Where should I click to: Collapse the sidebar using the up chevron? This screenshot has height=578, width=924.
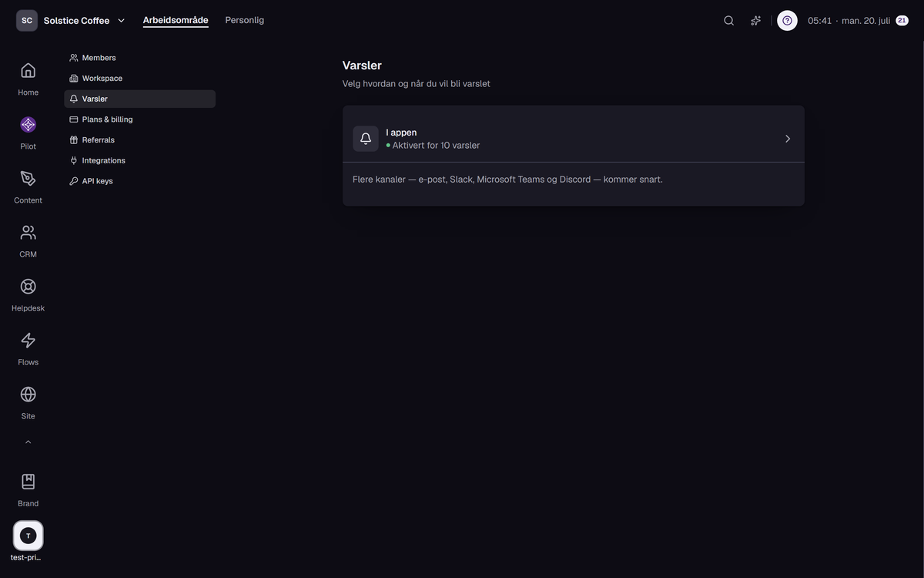click(28, 442)
